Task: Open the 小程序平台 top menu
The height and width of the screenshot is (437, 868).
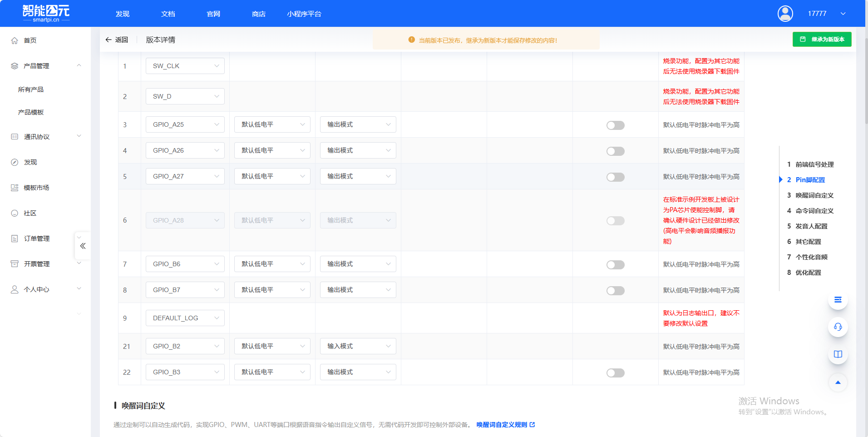Action: point(304,14)
